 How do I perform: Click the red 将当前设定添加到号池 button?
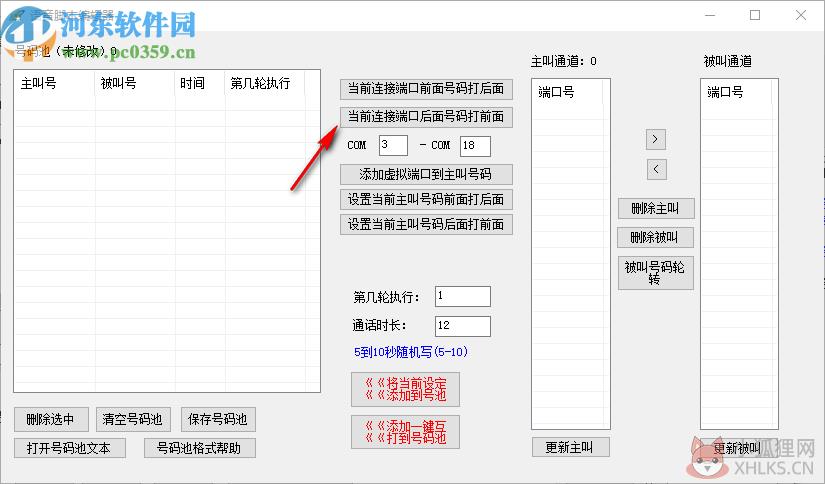[405, 389]
